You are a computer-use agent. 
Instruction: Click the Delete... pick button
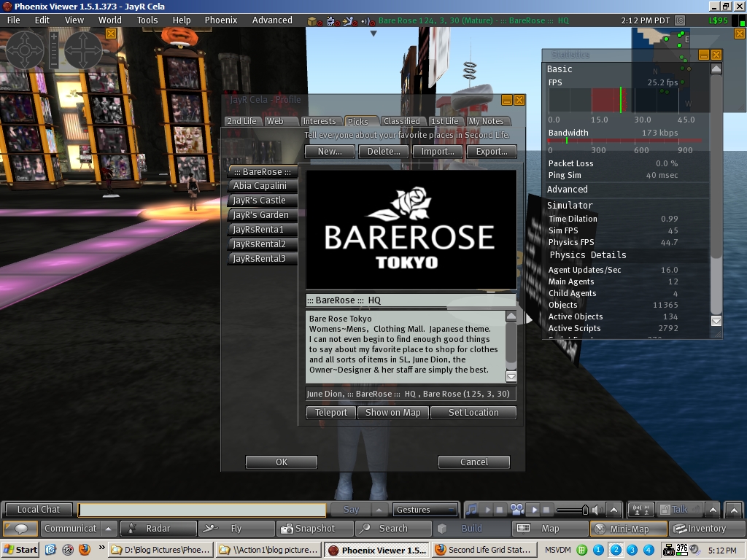[x=384, y=152]
